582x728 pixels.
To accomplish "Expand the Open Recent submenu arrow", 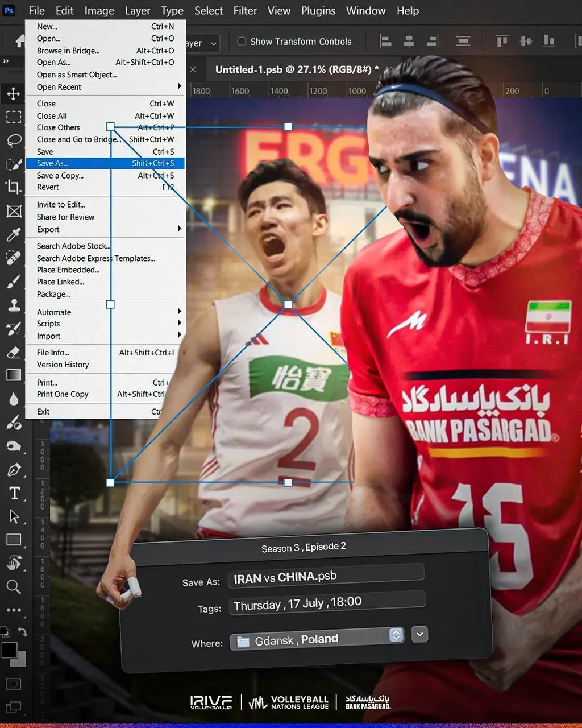I will click(x=180, y=86).
